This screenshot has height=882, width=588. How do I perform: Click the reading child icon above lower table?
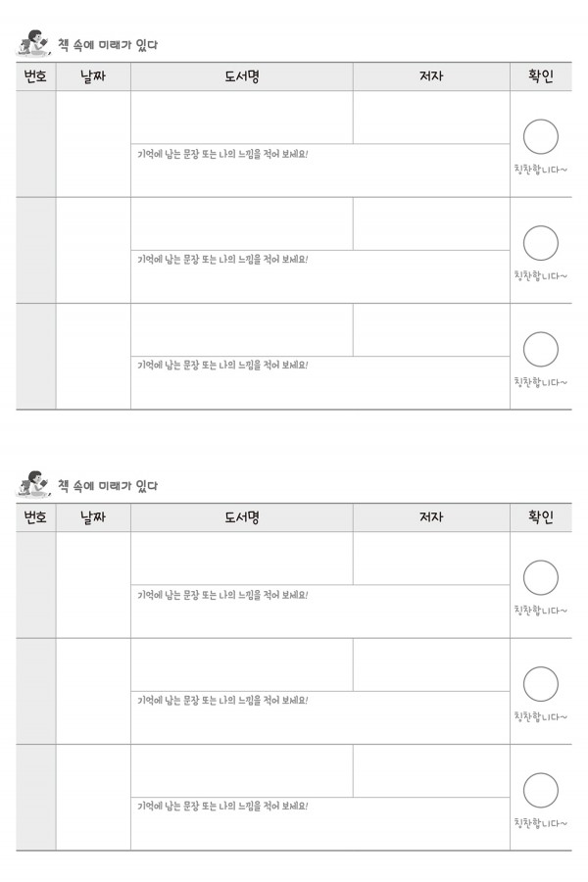pyautogui.click(x=33, y=484)
